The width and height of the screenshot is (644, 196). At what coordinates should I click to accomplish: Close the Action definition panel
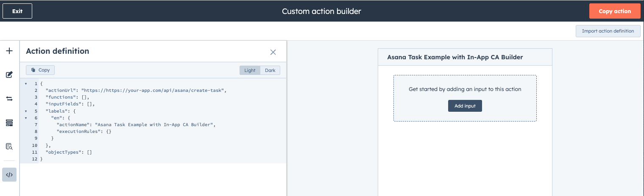point(273,52)
